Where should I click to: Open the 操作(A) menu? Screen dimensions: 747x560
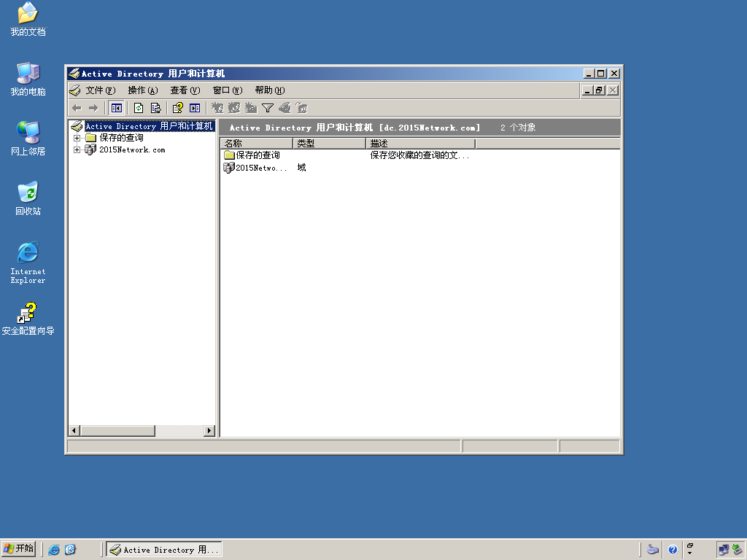143,90
